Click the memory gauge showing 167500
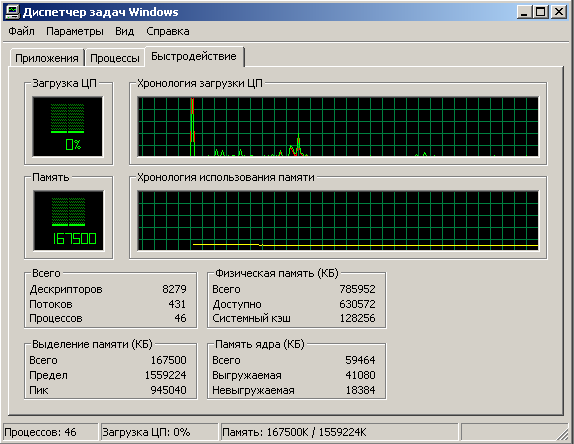This screenshot has width=574, height=444. click(68, 220)
